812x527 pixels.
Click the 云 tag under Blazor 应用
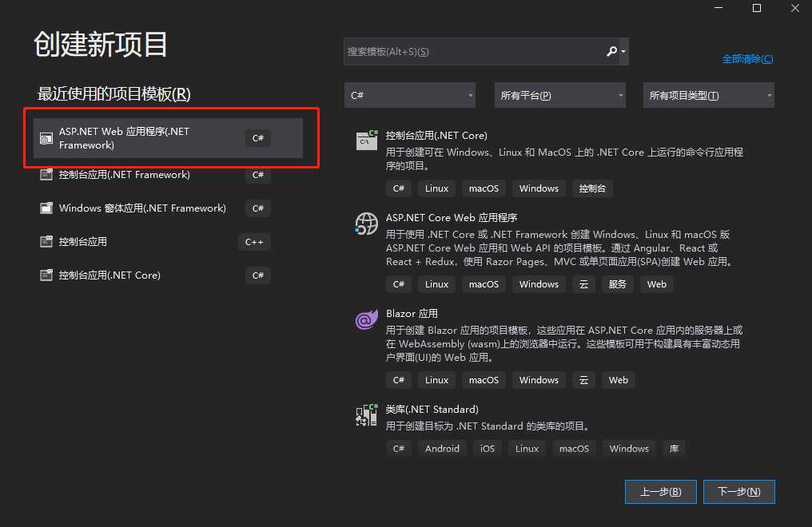(583, 379)
